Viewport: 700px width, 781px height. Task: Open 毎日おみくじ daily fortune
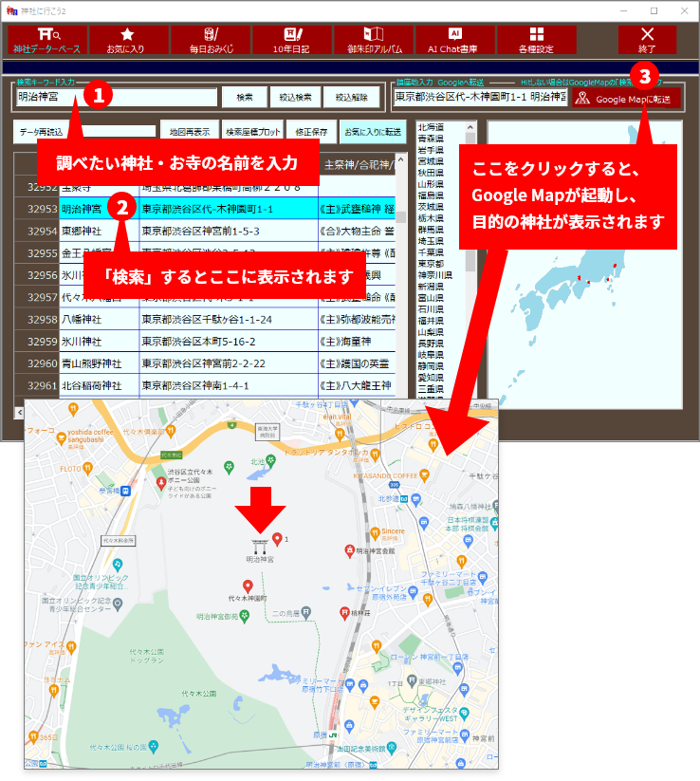[209, 40]
